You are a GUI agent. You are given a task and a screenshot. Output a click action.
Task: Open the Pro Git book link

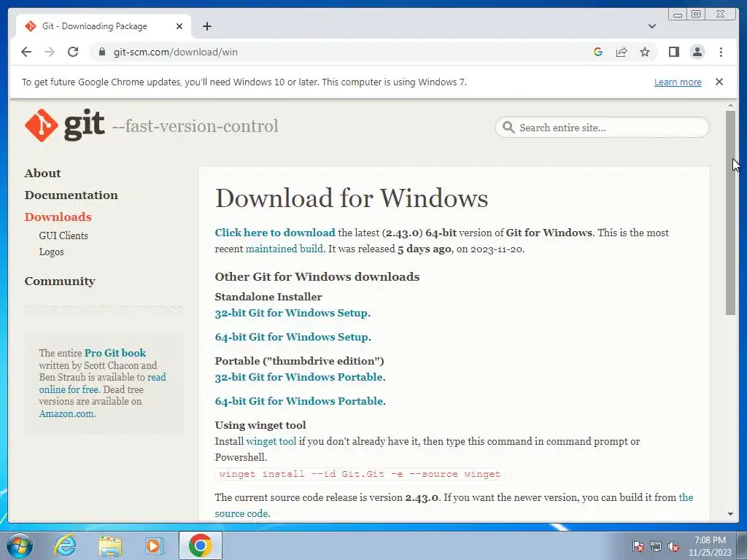point(115,353)
